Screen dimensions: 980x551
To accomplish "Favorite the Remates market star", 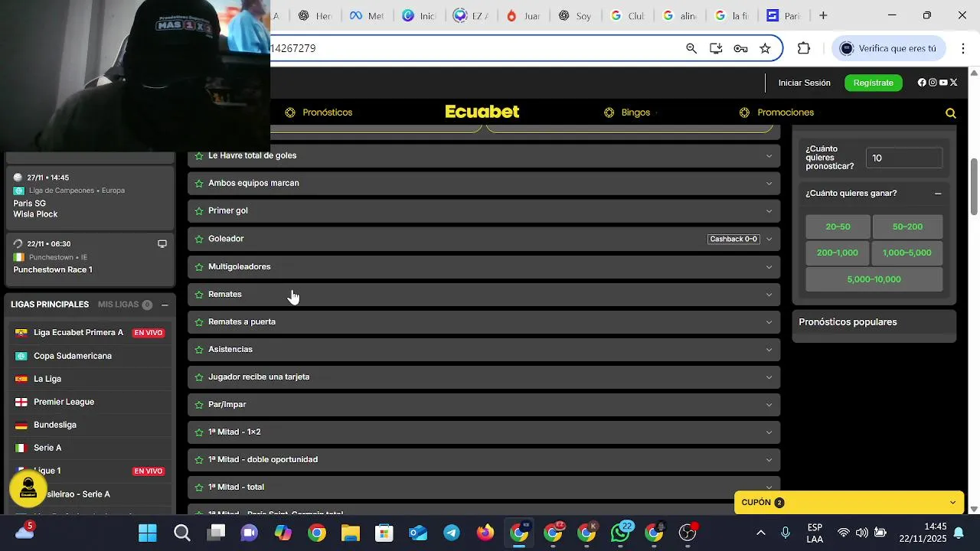I will tap(199, 295).
